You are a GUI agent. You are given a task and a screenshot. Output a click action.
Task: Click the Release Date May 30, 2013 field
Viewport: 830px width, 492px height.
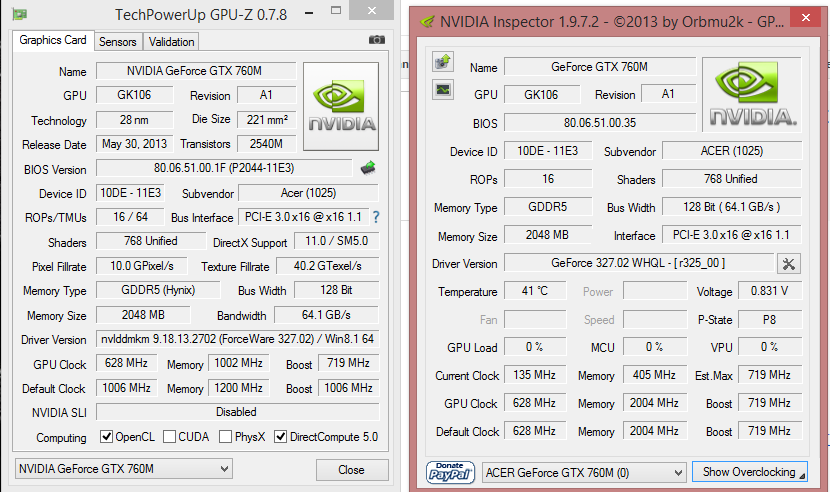(x=134, y=144)
